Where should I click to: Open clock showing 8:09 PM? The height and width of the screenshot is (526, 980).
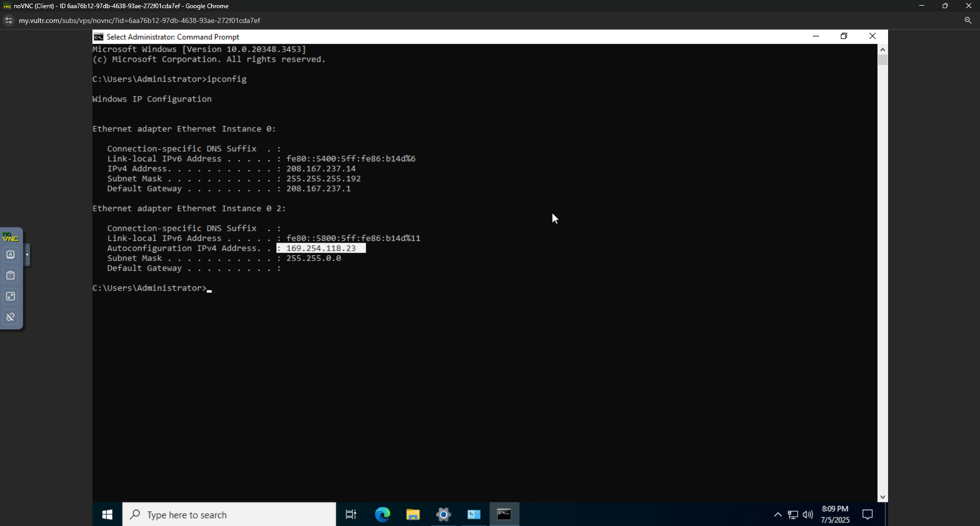[x=835, y=509]
